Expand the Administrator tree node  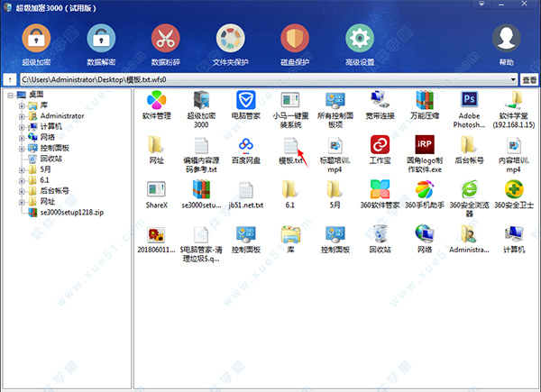coord(21,116)
